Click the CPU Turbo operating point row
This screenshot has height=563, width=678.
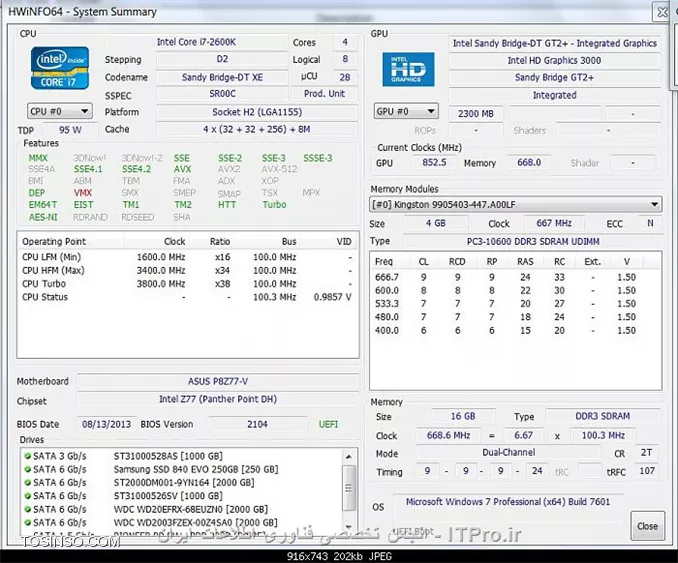pyautogui.click(x=187, y=284)
